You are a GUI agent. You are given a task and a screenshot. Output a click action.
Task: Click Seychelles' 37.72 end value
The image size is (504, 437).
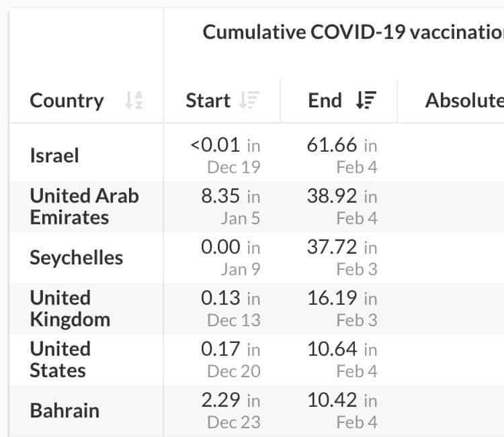click(x=332, y=247)
